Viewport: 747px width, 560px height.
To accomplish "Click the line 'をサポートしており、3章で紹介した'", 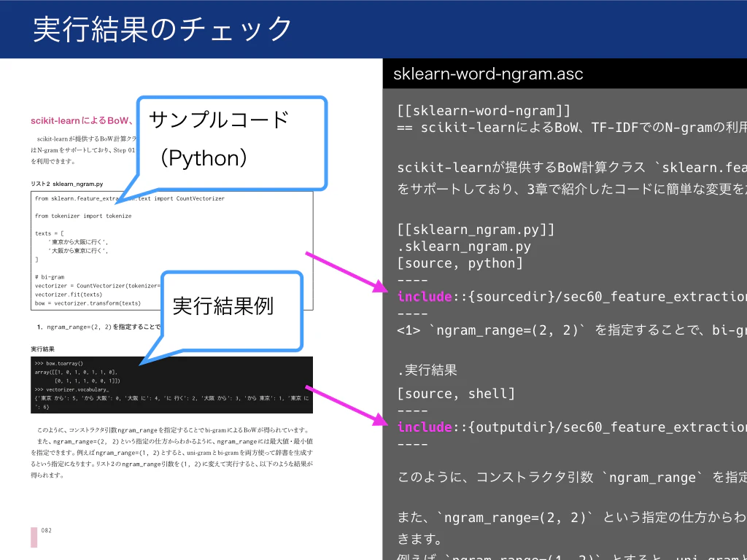I will pyautogui.click(x=572, y=189).
